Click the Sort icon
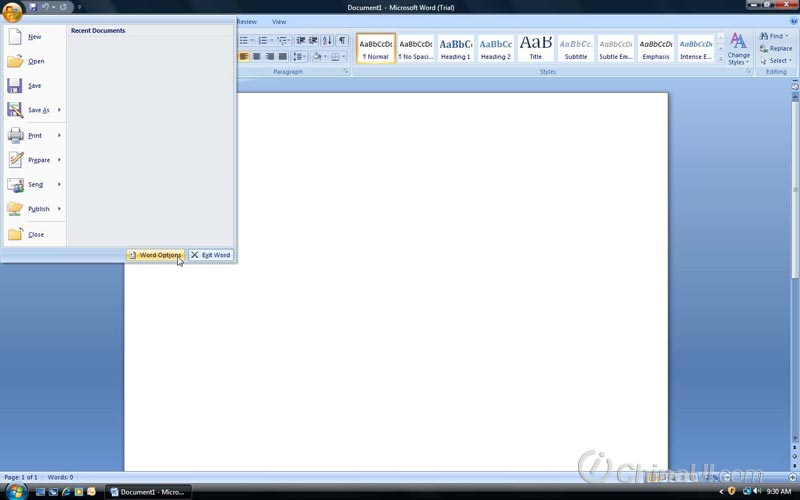This screenshot has width=800, height=500. [x=327, y=40]
